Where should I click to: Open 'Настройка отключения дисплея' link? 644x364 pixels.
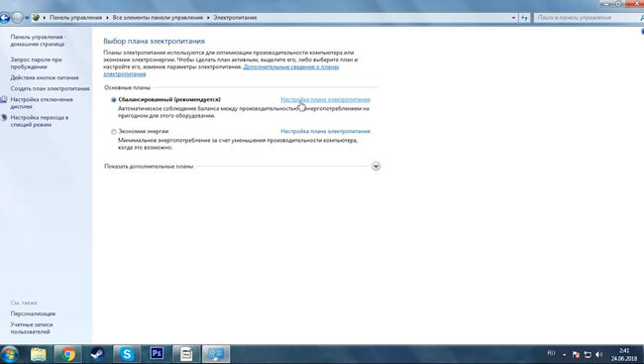click(x=42, y=103)
